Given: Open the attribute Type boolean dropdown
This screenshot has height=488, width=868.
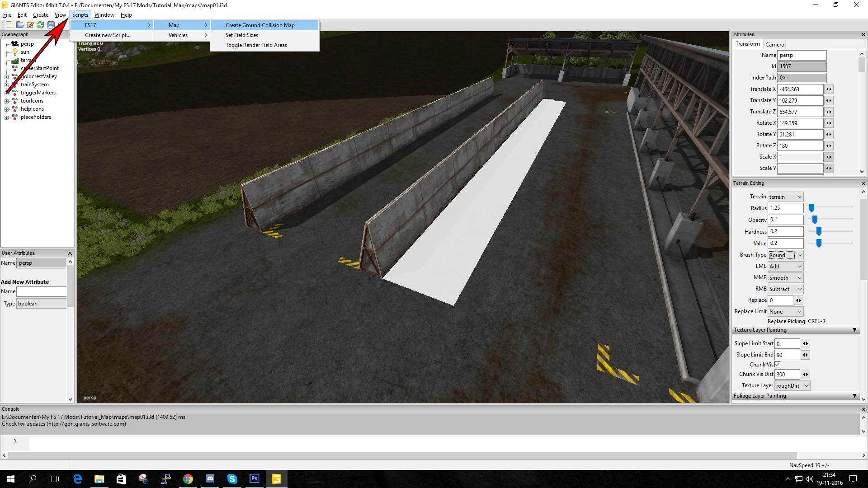Looking at the screenshot, I should coord(41,304).
